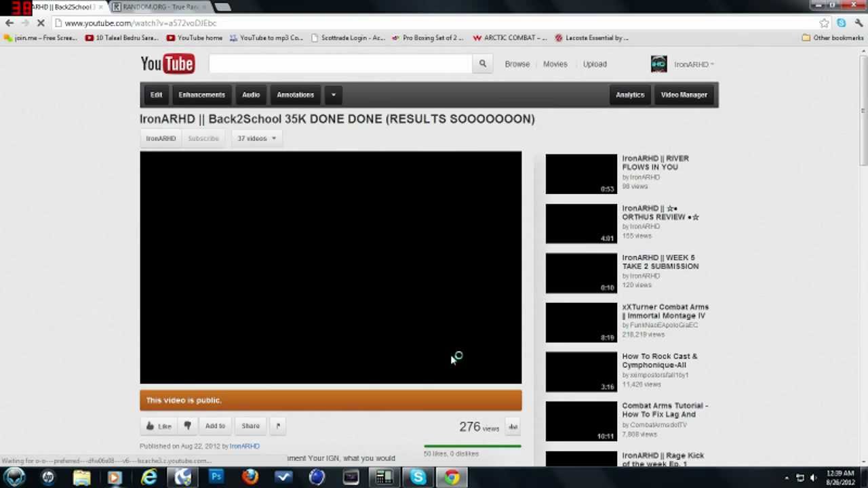This screenshot has height=488, width=868.
Task: Open the ORTHUS REVIEW video thumbnail
Action: [x=581, y=224]
